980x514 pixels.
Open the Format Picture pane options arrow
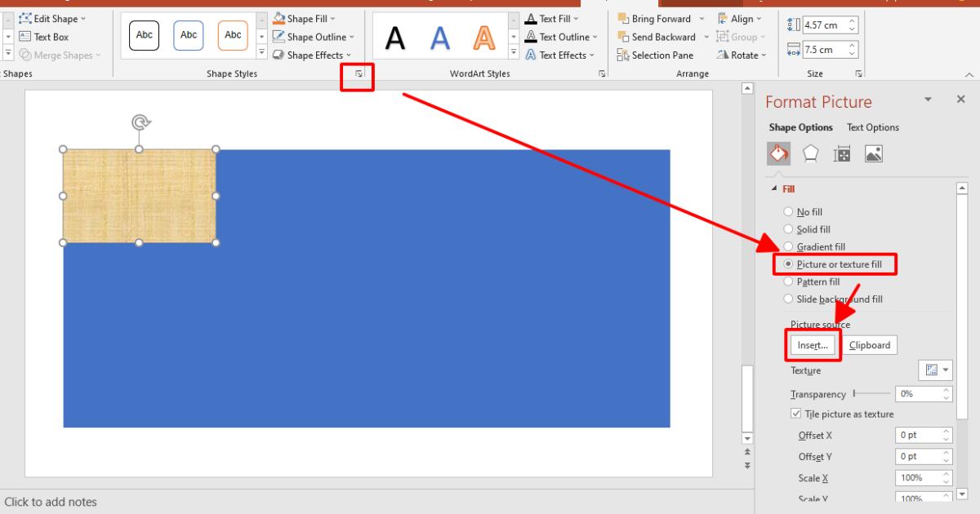click(x=928, y=100)
